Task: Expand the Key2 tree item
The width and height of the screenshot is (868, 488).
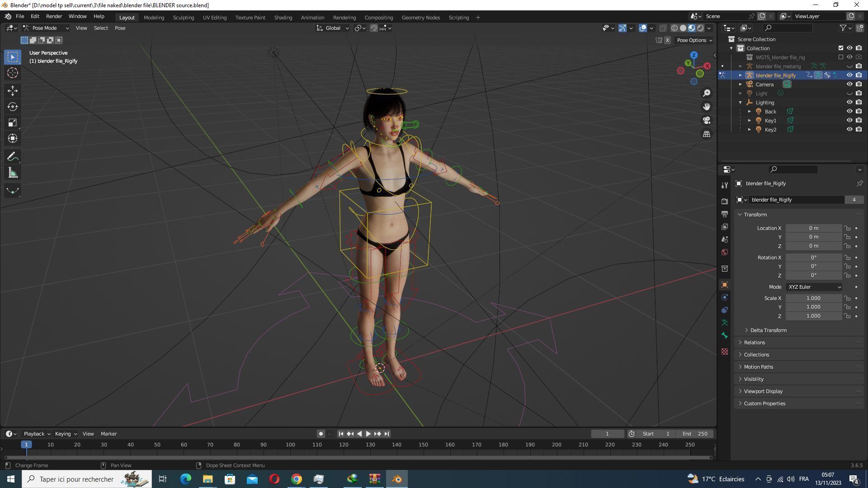Action: point(750,129)
